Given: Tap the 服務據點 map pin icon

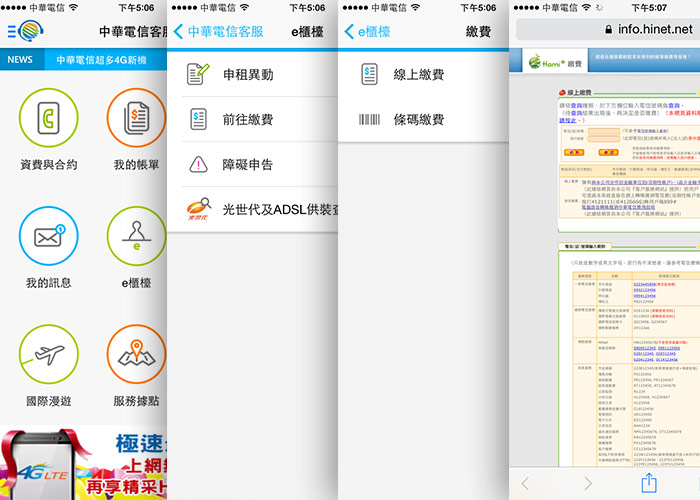Looking at the screenshot, I should point(136,354).
